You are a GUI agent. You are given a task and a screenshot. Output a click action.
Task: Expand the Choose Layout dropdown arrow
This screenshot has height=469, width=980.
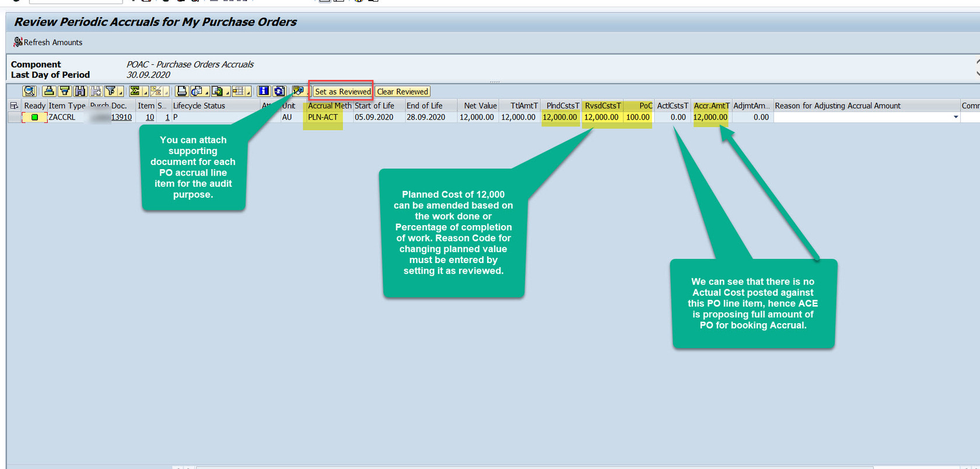pyautogui.click(x=249, y=92)
